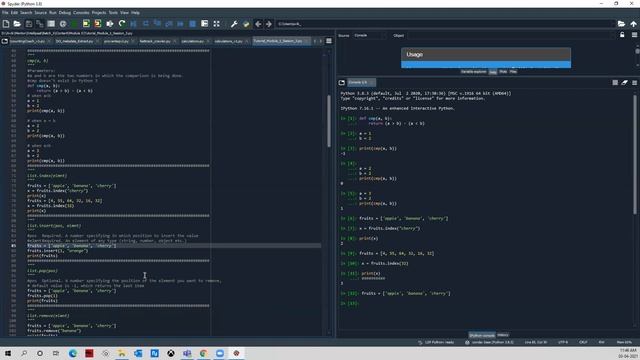Run cell and advance toolbar icon
Image resolution: width=640 pixels, height=360 pixels.
click(x=98, y=24)
